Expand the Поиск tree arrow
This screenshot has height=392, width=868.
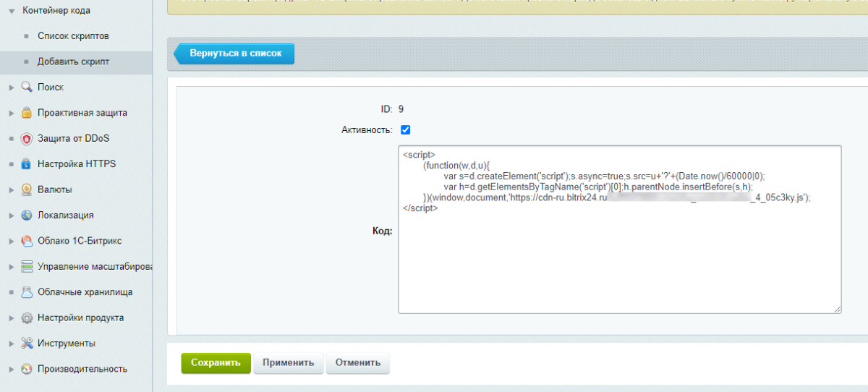(12, 88)
